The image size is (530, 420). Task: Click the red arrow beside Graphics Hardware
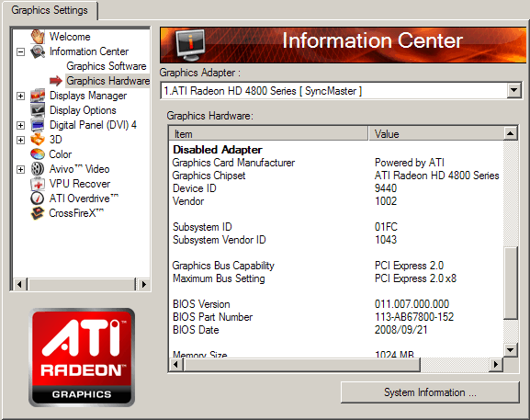point(56,81)
